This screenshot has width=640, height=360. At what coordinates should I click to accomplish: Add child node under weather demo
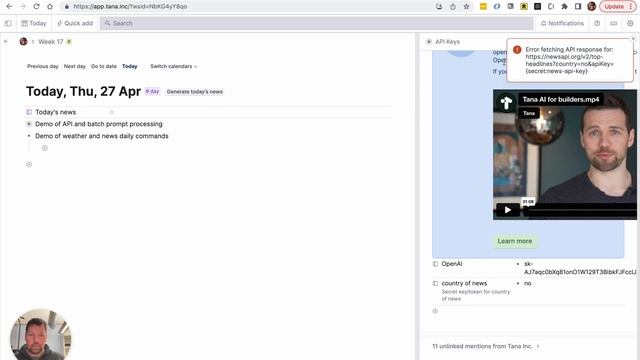pyautogui.click(x=45, y=148)
